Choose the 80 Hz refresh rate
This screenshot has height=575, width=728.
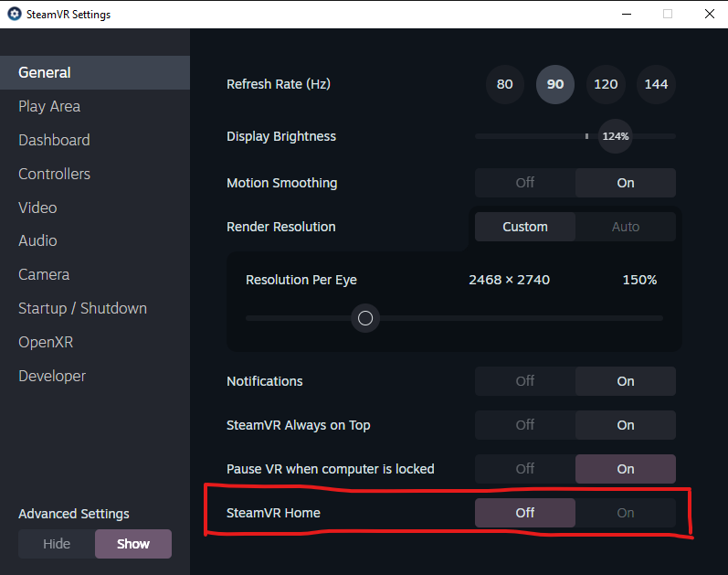click(505, 84)
